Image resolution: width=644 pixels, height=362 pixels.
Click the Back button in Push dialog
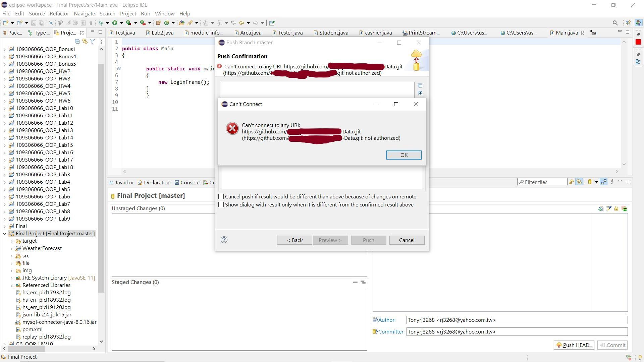pyautogui.click(x=294, y=240)
